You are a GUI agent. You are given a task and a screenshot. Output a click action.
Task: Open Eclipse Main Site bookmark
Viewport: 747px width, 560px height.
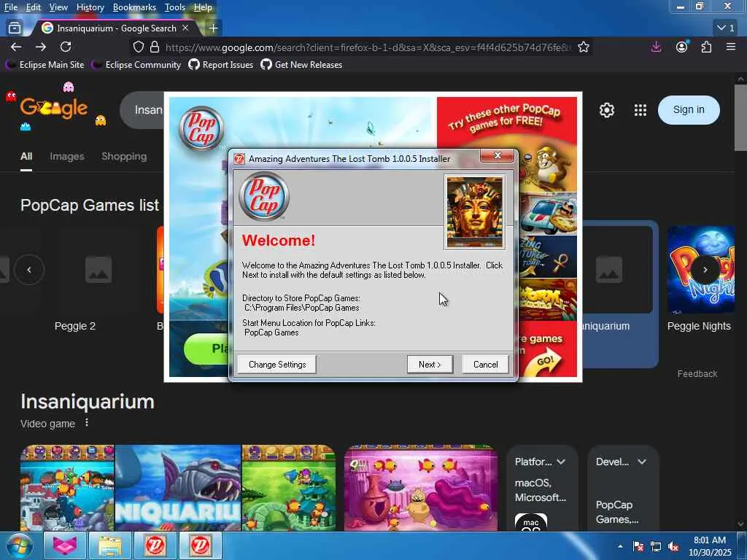44,65
